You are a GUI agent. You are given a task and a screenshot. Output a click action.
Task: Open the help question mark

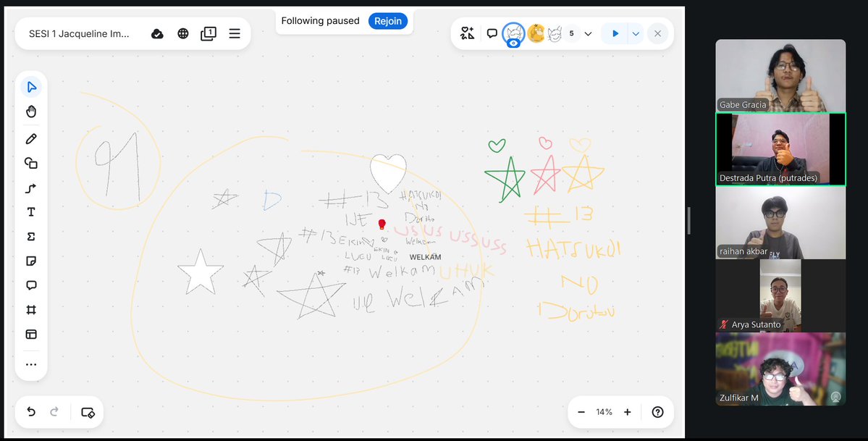click(657, 412)
